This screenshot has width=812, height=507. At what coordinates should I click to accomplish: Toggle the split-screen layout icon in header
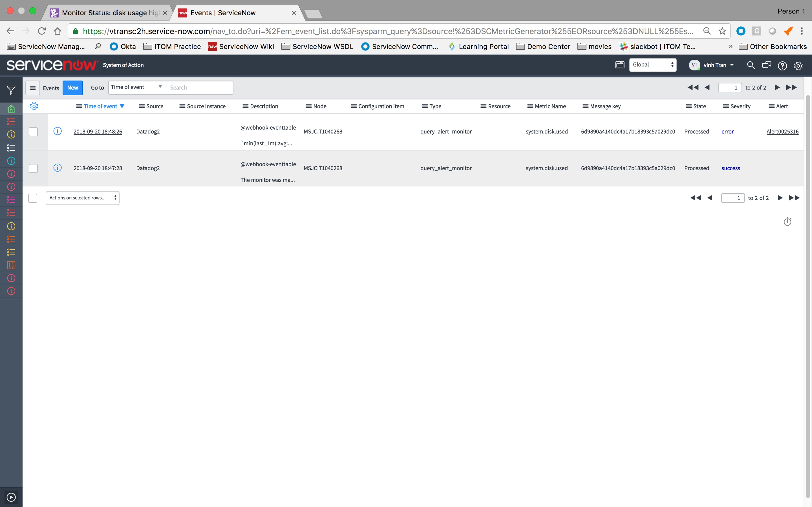click(619, 65)
